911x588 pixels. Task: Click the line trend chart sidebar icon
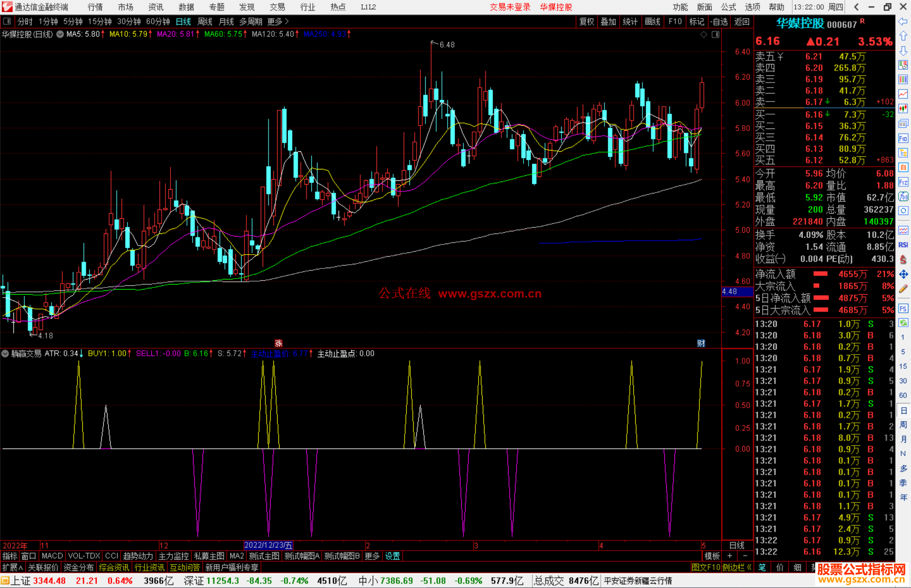pos(903,94)
